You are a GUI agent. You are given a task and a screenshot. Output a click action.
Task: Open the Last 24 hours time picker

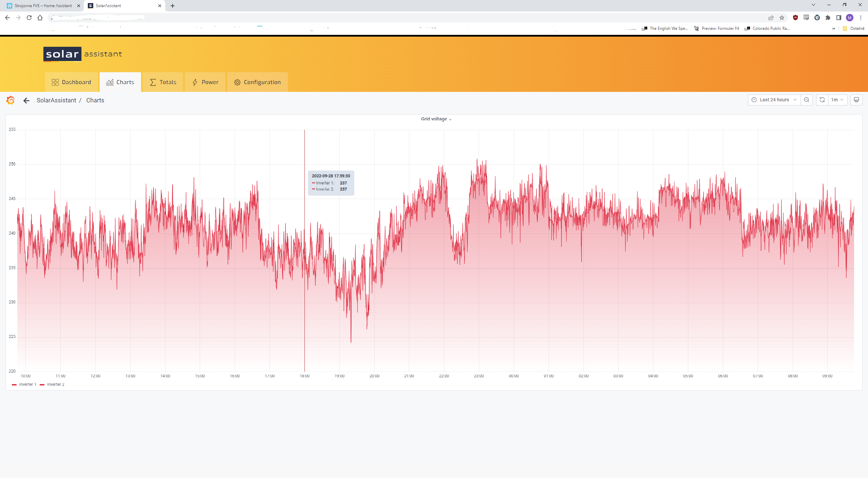[x=774, y=100]
